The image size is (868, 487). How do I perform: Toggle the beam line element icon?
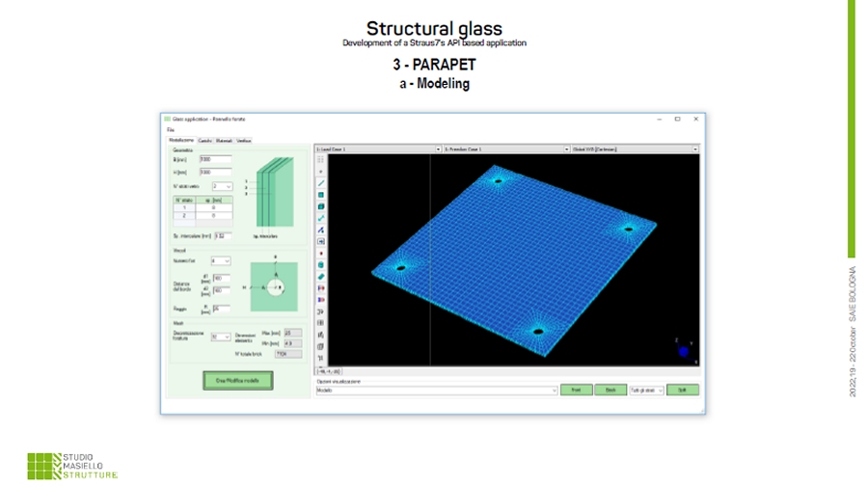[321, 183]
